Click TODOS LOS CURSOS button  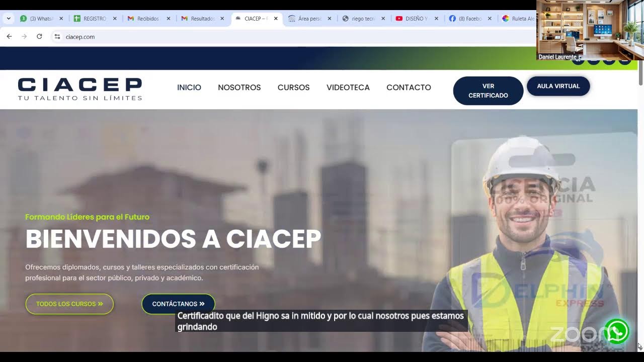pyautogui.click(x=69, y=304)
